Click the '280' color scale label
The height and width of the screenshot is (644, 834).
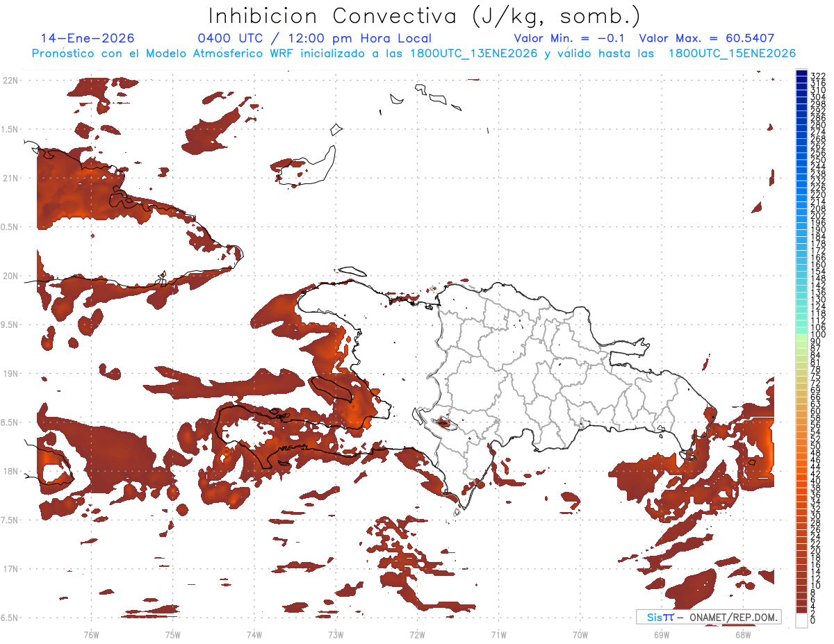click(x=817, y=125)
